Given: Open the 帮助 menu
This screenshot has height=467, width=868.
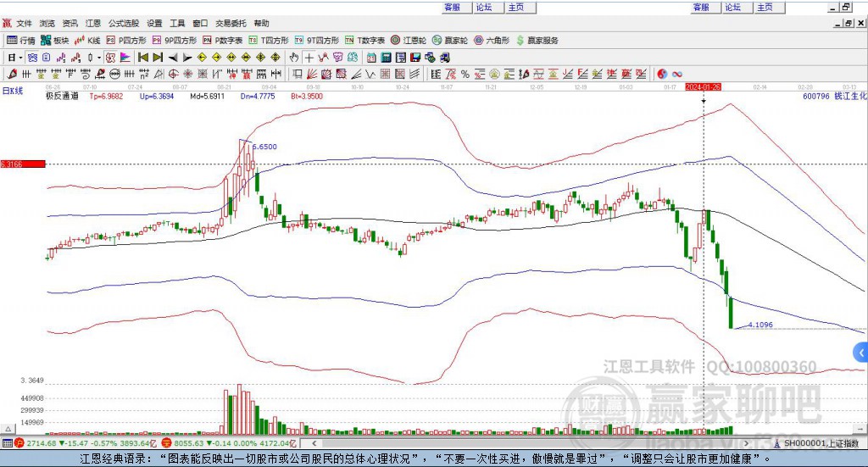Looking at the screenshot, I should [x=261, y=23].
